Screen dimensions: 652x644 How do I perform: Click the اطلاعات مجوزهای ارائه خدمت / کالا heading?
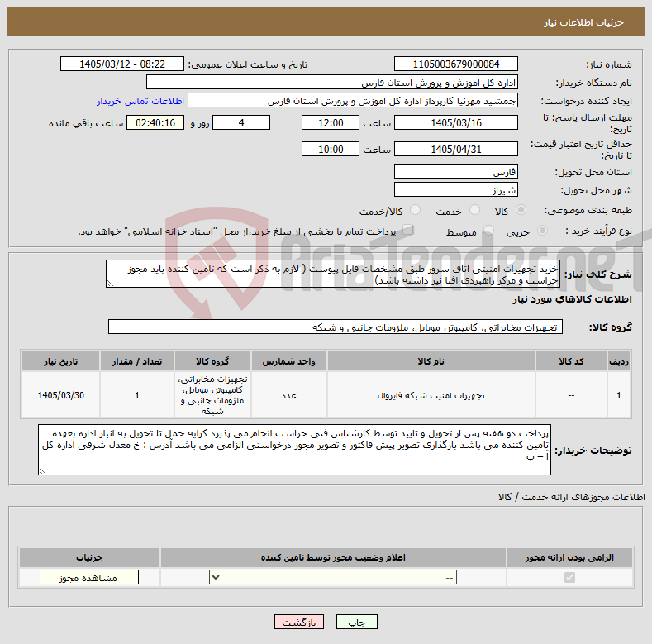click(571, 497)
